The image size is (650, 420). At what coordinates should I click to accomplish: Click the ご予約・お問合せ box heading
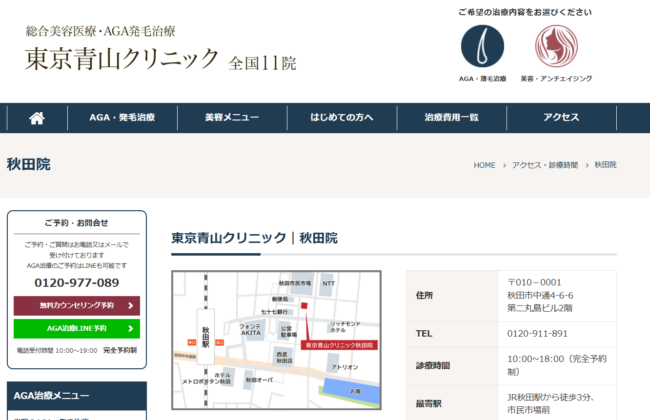pos(77,223)
